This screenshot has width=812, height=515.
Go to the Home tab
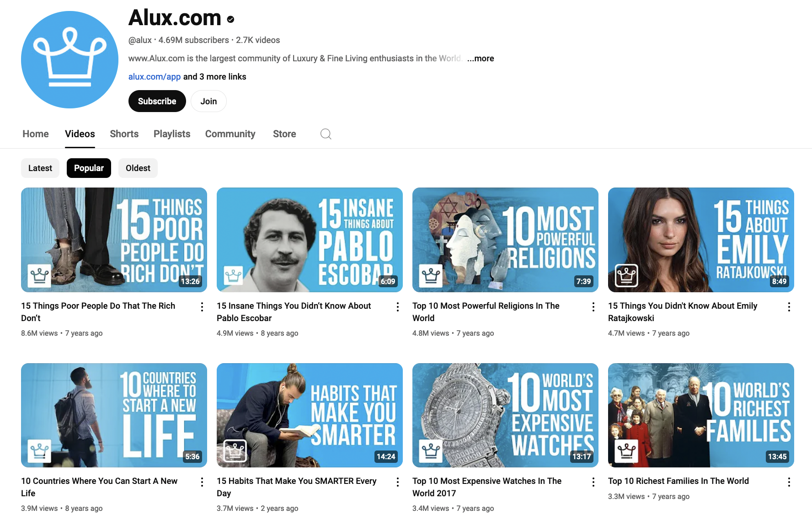(x=36, y=134)
